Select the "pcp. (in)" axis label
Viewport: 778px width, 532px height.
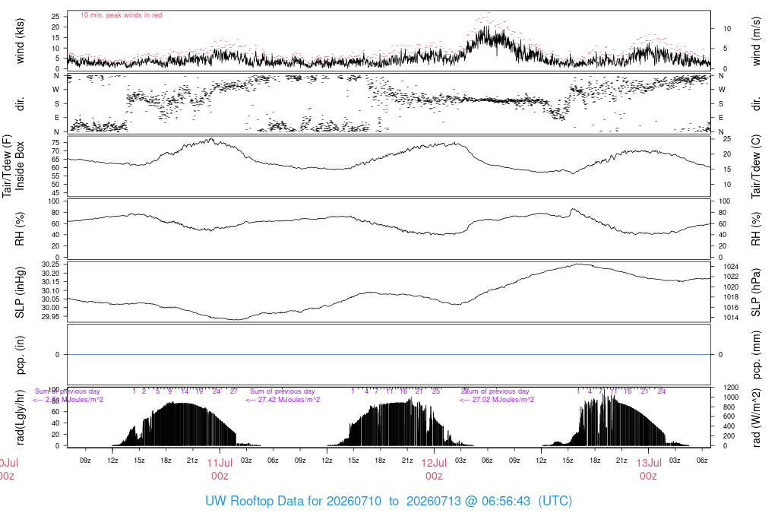pyautogui.click(x=20, y=355)
